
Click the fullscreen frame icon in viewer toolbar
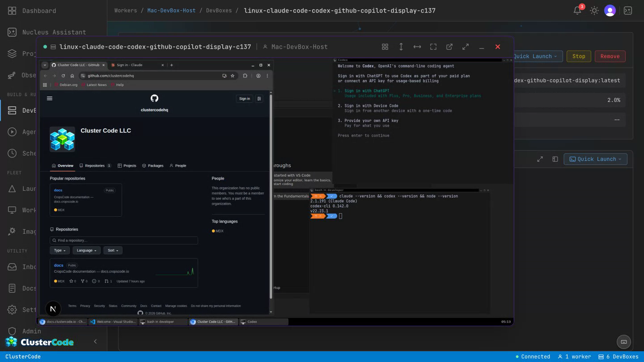[x=433, y=46]
